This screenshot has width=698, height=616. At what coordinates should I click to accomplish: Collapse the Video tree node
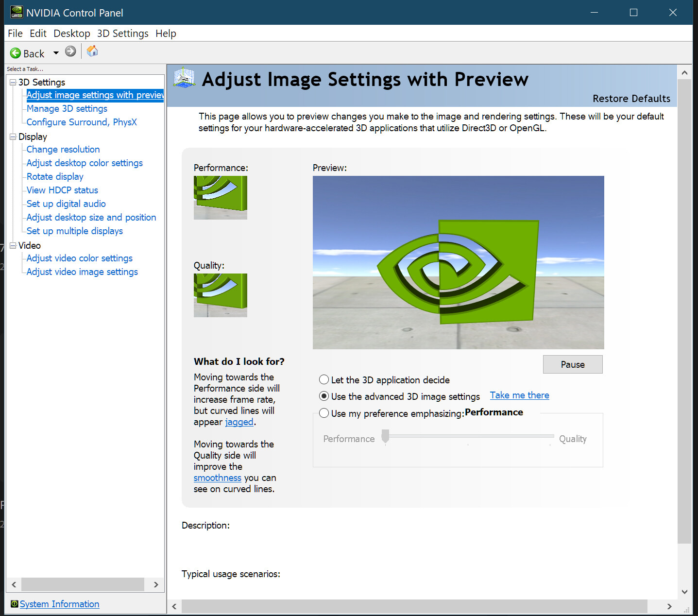[13, 245]
